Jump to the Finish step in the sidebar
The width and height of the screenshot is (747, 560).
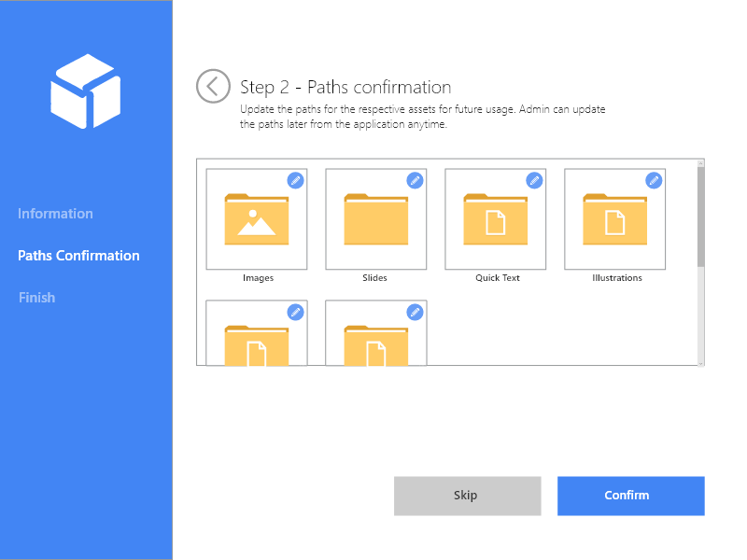pyautogui.click(x=36, y=297)
